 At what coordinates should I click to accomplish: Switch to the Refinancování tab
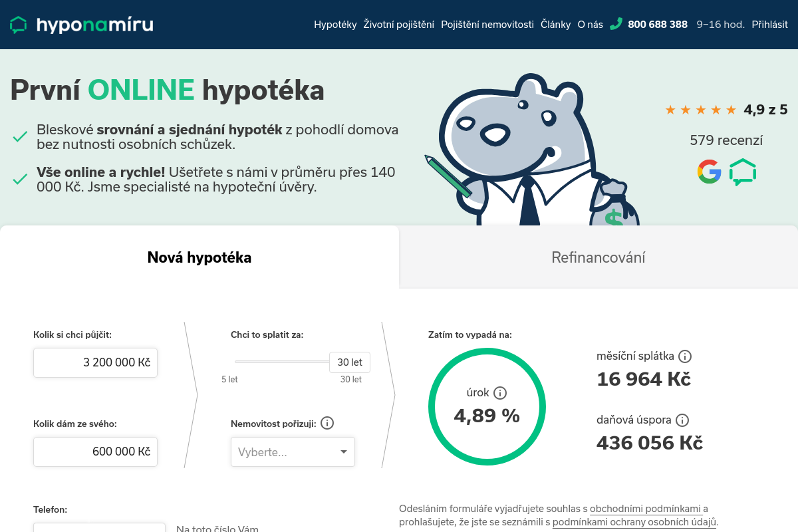pyautogui.click(x=598, y=257)
